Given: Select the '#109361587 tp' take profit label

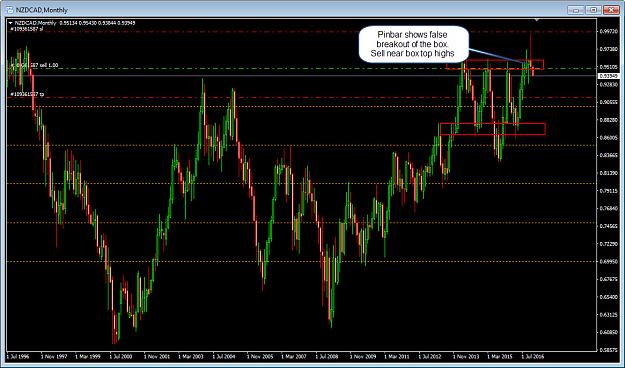Looking at the screenshot, I should 26,94.
